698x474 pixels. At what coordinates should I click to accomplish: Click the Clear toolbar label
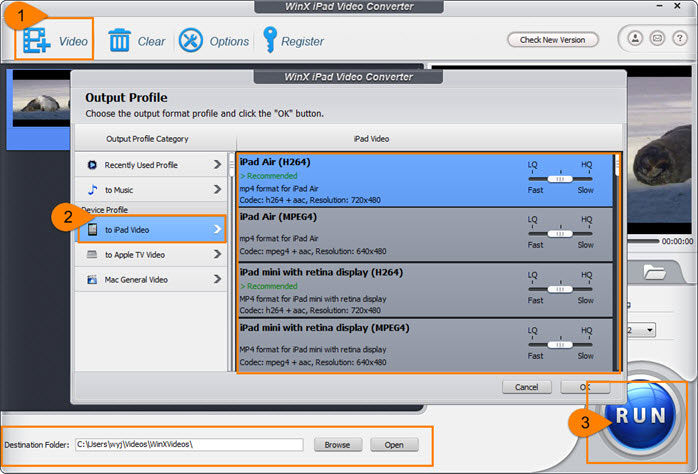click(151, 41)
